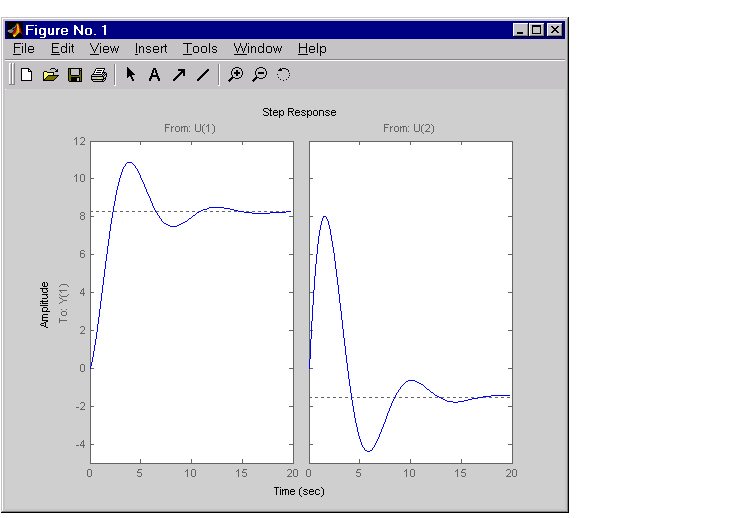Expand the Tools menu
The image size is (750, 518).
(200, 48)
